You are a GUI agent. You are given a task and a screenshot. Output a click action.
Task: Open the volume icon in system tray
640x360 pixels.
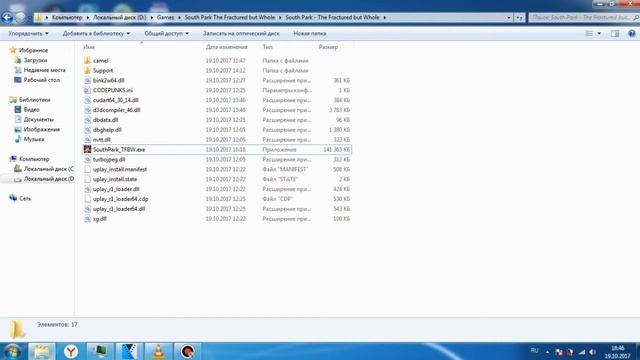593,352
